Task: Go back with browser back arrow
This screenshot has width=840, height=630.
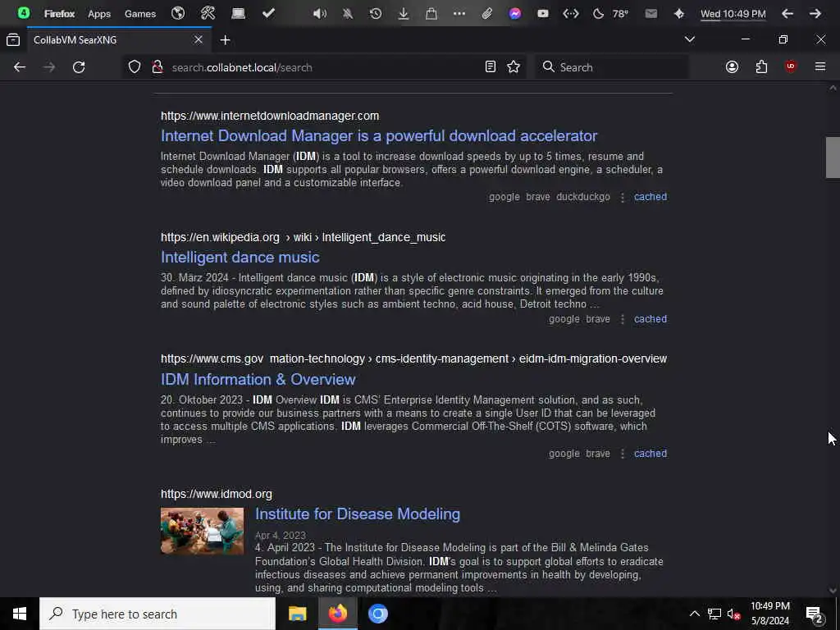Action: tap(20, 67)
